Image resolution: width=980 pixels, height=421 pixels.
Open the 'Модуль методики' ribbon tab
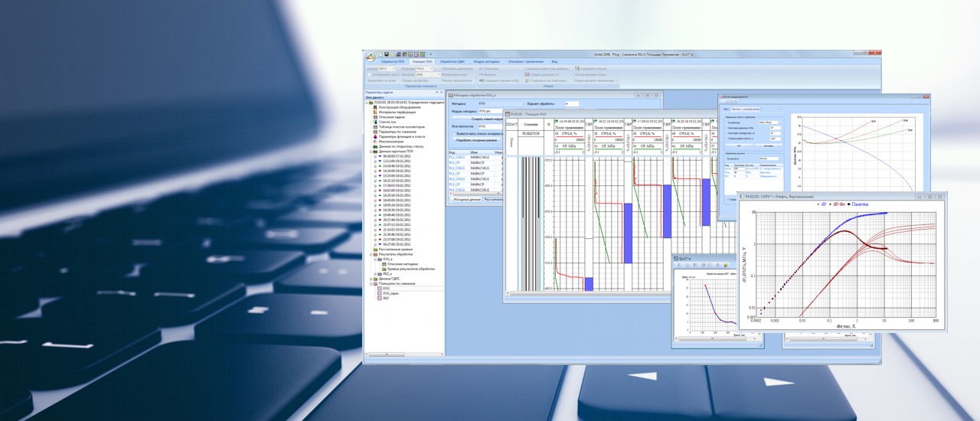tap(486, 61)
